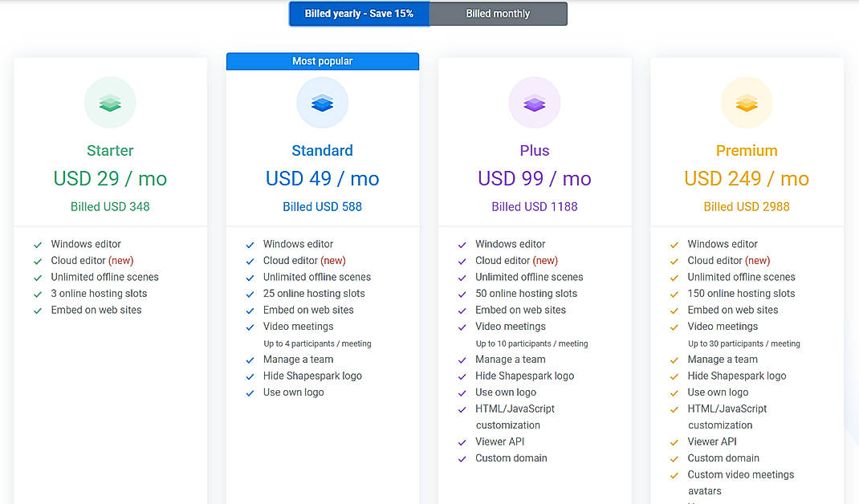Click 150 online hosting slots feature
Screen dimensions: 859x504
741,294
